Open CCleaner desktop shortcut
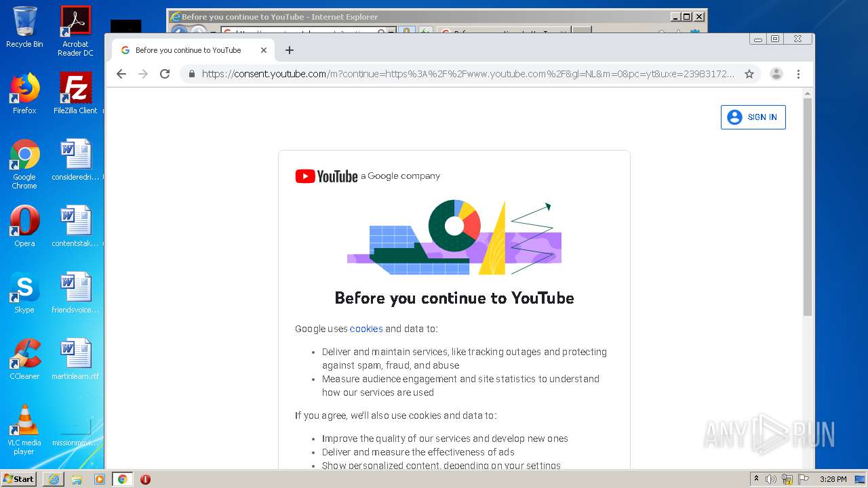 click(x=24, y=359)
